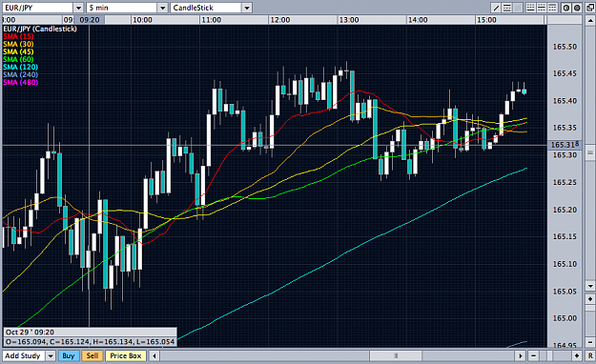The height and width of the screenshot is (364, 596).
Task: Click the 165.50 price axis label
Action: coord(565,47)
